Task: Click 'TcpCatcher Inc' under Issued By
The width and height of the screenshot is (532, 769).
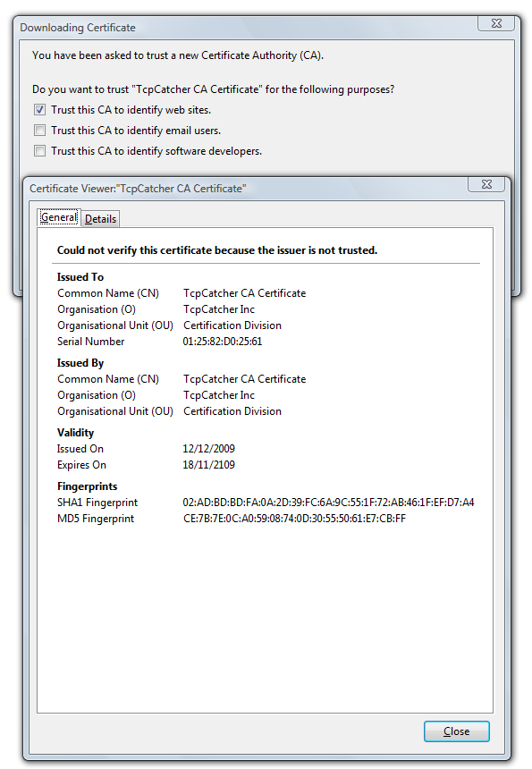Action: [219, 395]
